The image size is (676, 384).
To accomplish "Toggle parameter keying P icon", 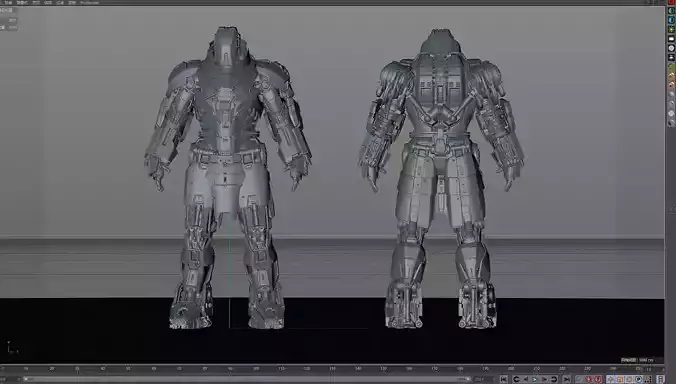I will (639, 379).
